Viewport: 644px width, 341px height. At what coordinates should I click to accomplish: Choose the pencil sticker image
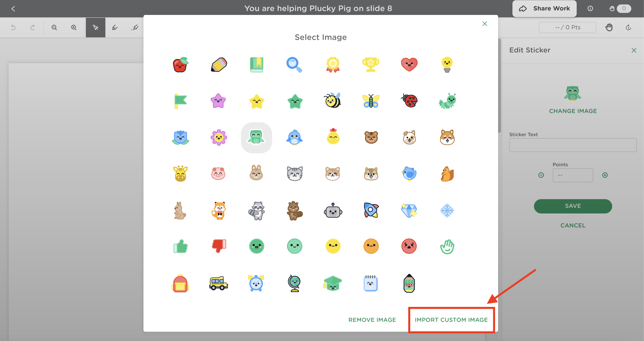click(219, 65)
